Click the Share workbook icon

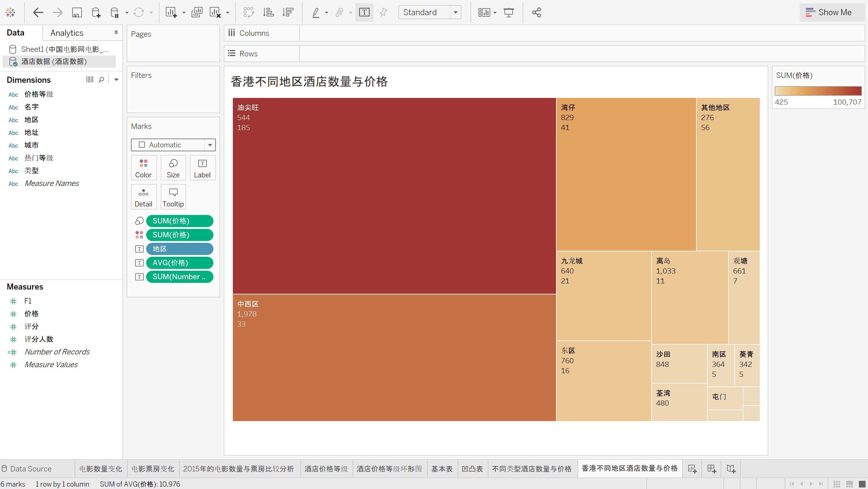(536, 12)
